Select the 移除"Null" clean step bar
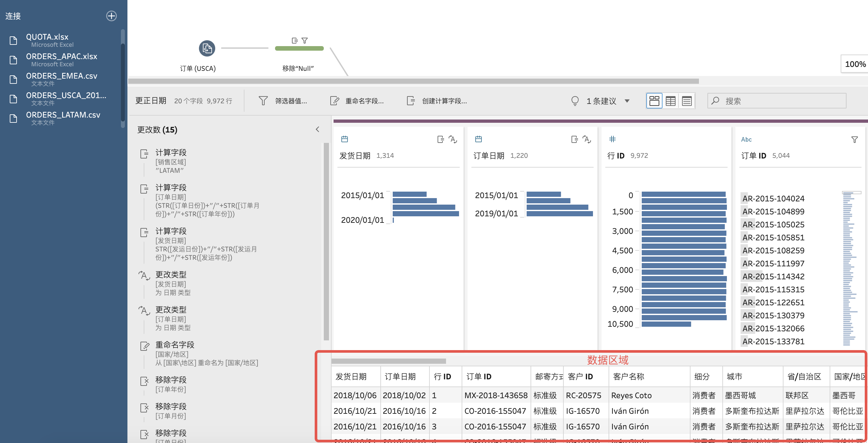The width and height of the screenshot is (868, 443). (x=299, y=48)
